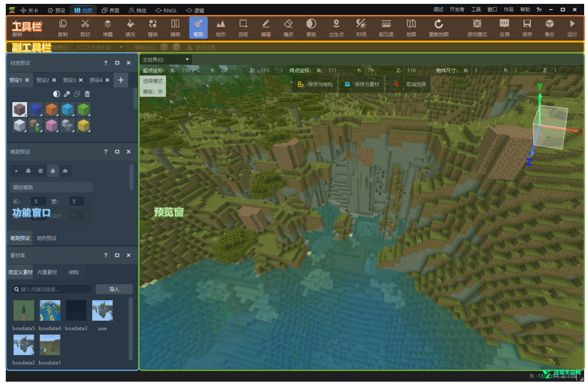588x386 pixels.
Task: Choose the blue block material swatch
Action: point(36,110)
